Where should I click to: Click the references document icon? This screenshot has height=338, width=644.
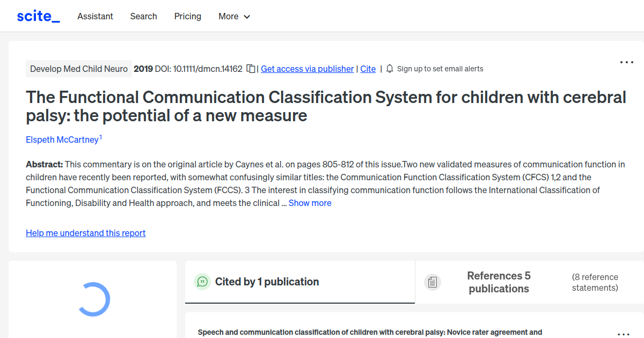tap(432, 282)
